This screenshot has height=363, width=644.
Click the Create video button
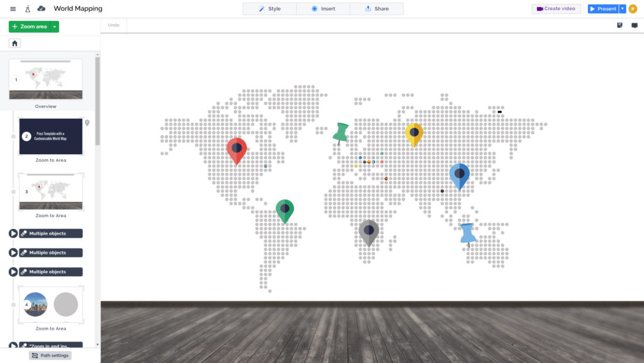(556, 9)
